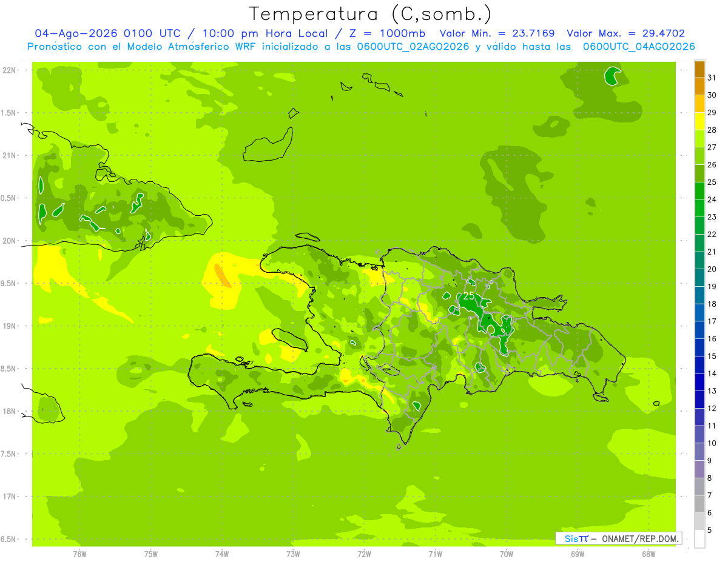Click the gray color bar segment between 6 and 7
The image size is (728, 562).
point(699,504)
